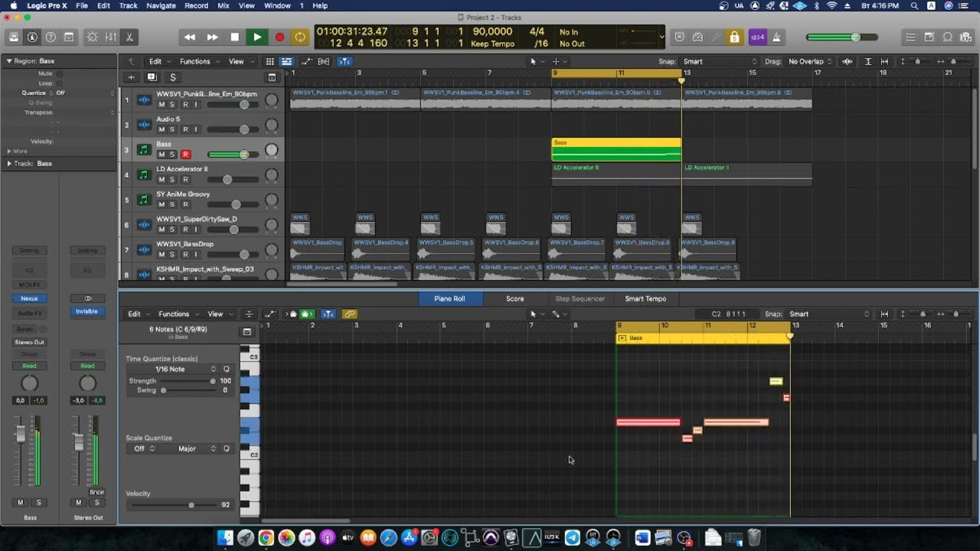Open the 1/16 Note quantize dropdown
This screenshot has width=980, height=551.
coord(173,370)
